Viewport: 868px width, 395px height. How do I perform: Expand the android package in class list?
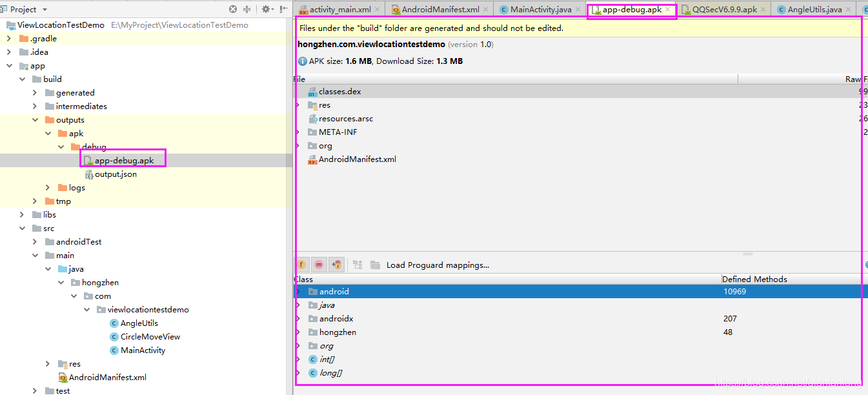coord(298,292)
